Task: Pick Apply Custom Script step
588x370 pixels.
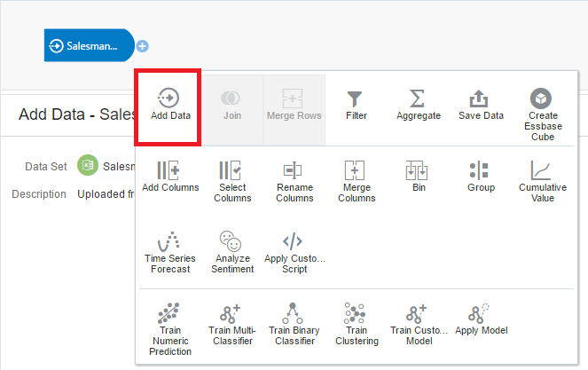Action: [294, 253]
